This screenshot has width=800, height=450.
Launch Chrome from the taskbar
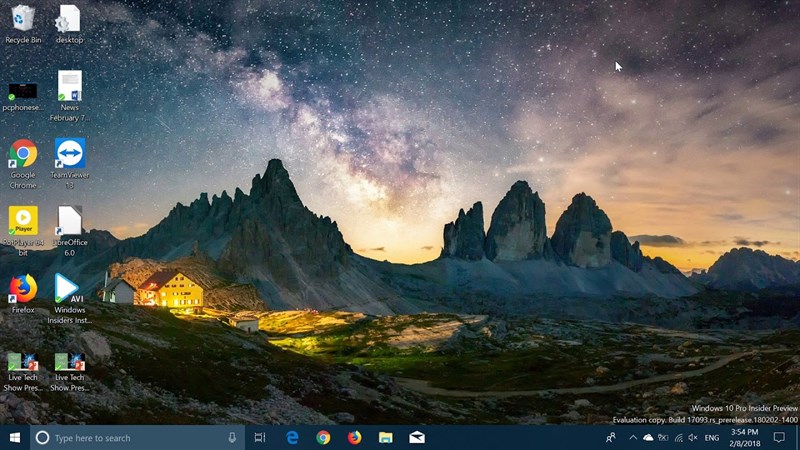click(x=323, y=438)
